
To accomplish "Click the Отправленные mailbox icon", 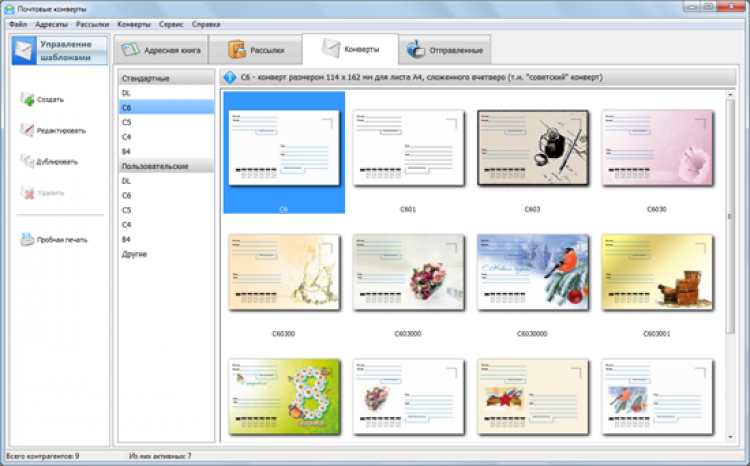I will tap(416, 49).
